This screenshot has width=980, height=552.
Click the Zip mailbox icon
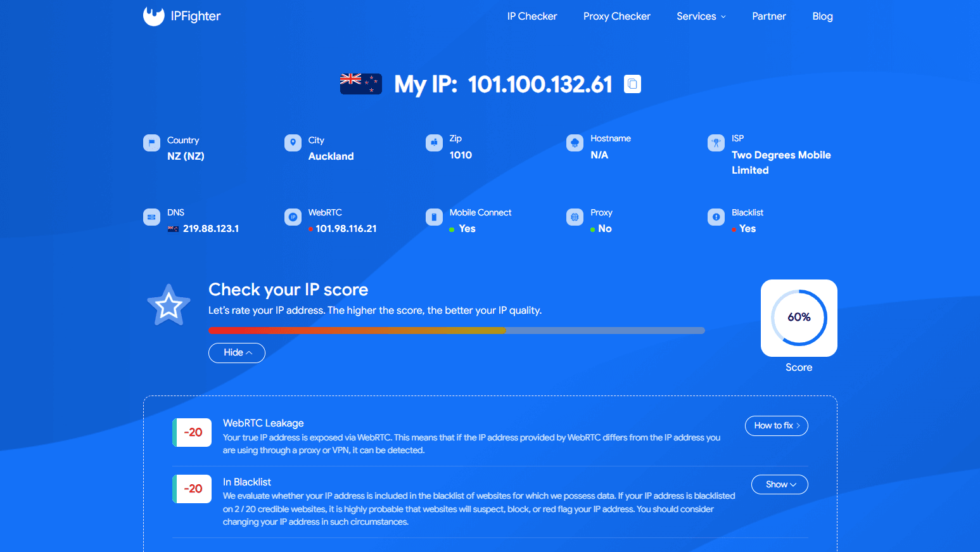pos(434,143)
